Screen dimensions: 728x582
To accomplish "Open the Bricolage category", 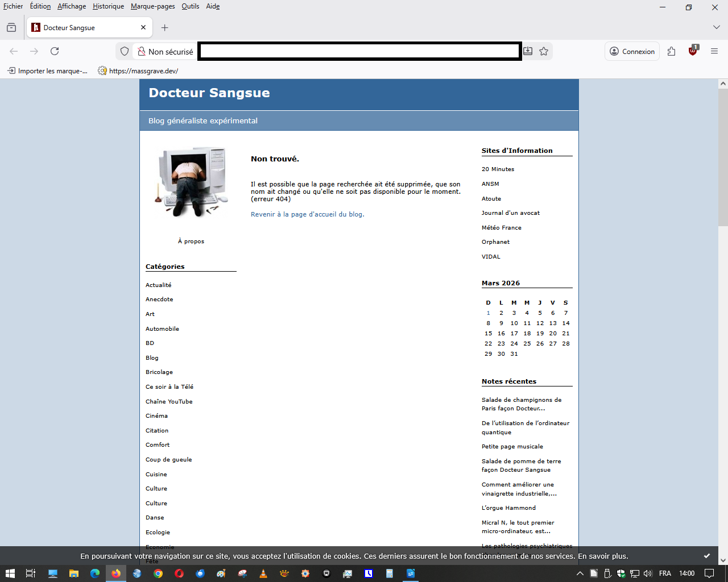I will coord(159,372).
